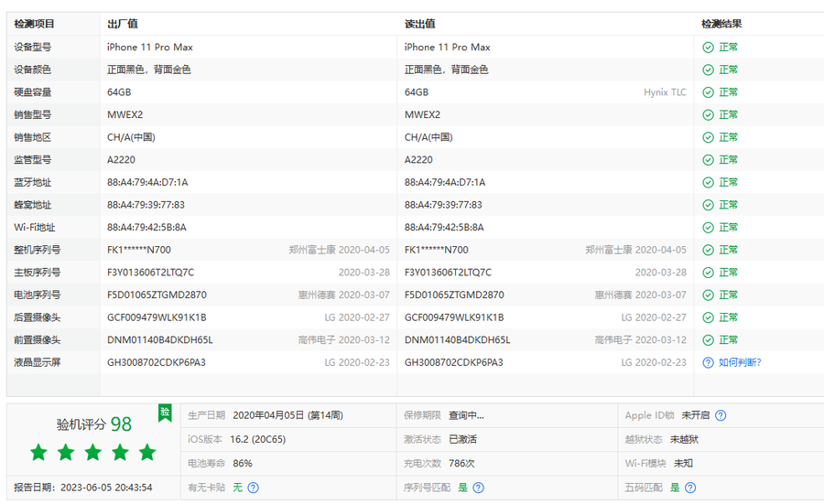
Task: Click Wi-Fi模块 value 未知
Action: [x=683, y=464]
